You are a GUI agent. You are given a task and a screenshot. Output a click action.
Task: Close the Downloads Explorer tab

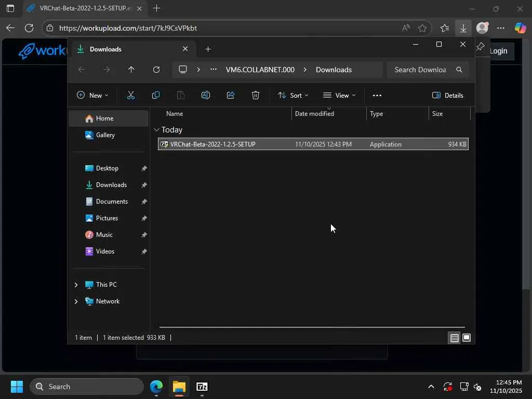[185, 49]
